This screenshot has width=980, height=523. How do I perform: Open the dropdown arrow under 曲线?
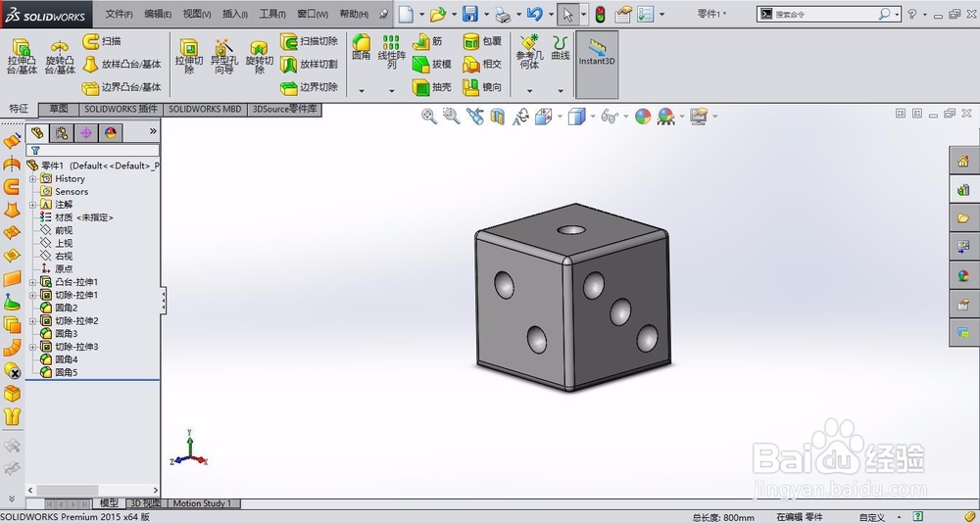point(561,91)
